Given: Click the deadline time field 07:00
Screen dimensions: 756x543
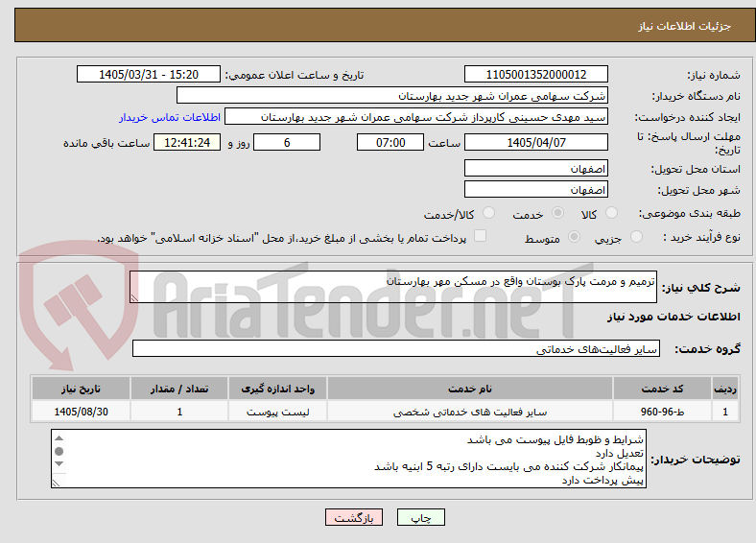Looking at the screenshot, I should coord(390,142).
